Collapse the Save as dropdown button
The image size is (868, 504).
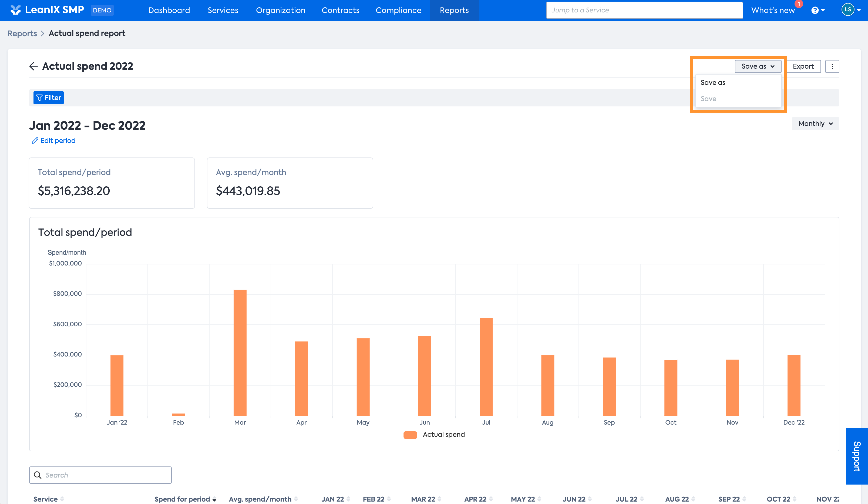point(758,66)
